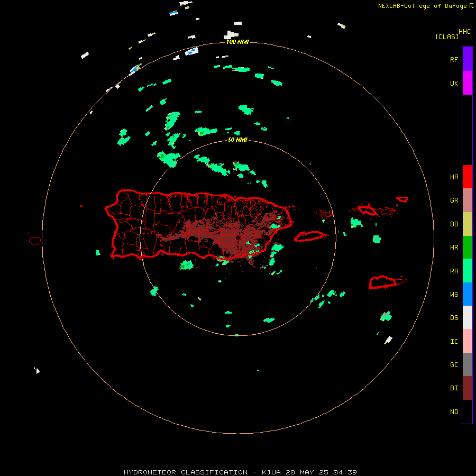Click the HR legend label

454,247
